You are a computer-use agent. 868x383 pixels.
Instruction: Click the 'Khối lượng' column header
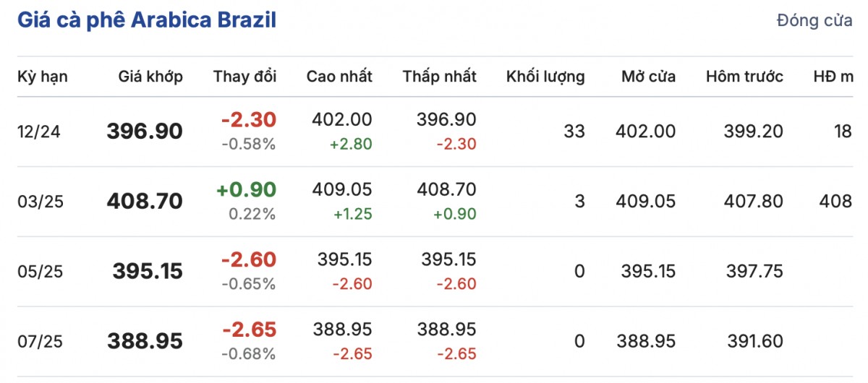[x=545, y=77]
